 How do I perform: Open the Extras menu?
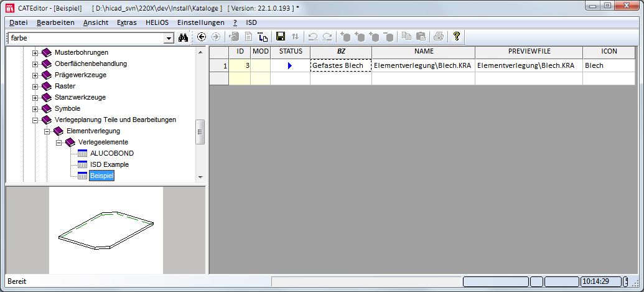tap(127, 22)
